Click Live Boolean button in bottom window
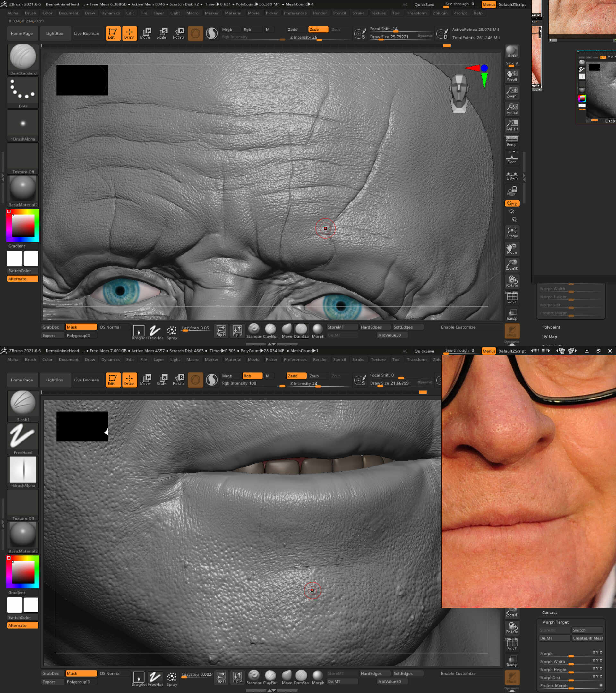The image size is (616, 693). [86, 380]
